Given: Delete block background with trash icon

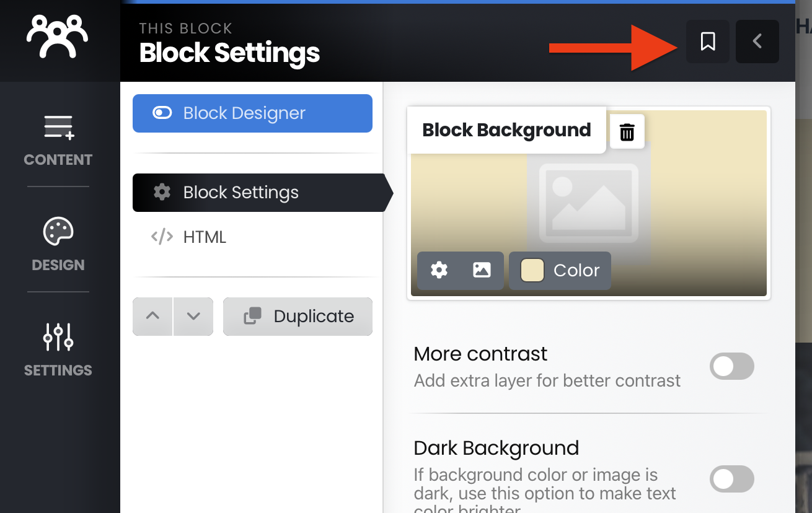Looking at the screenshot, I should 627,131.
